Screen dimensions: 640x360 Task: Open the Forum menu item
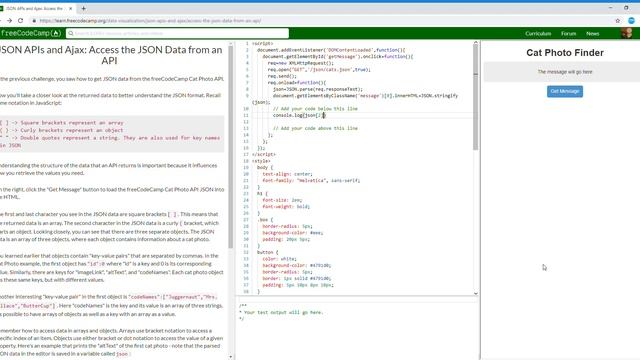568,33
